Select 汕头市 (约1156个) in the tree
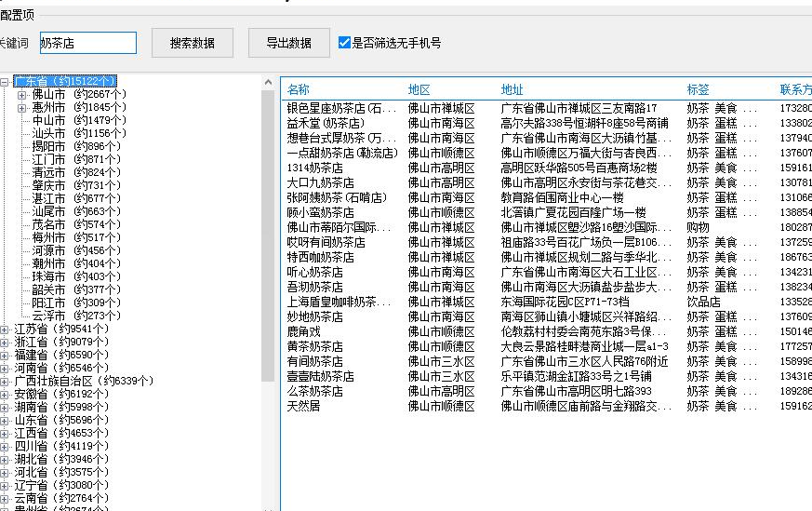Screen dimensions: 812x511 (79, 133)
